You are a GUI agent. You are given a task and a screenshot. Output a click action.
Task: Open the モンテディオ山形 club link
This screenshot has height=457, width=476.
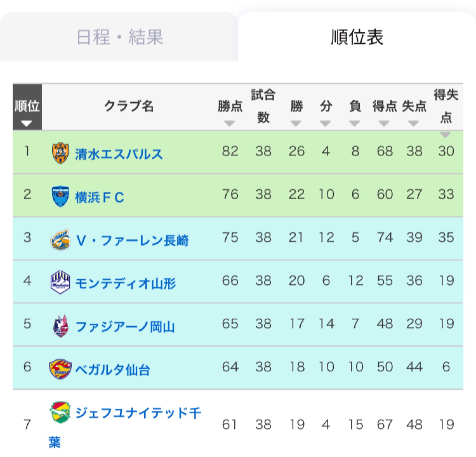126,283
